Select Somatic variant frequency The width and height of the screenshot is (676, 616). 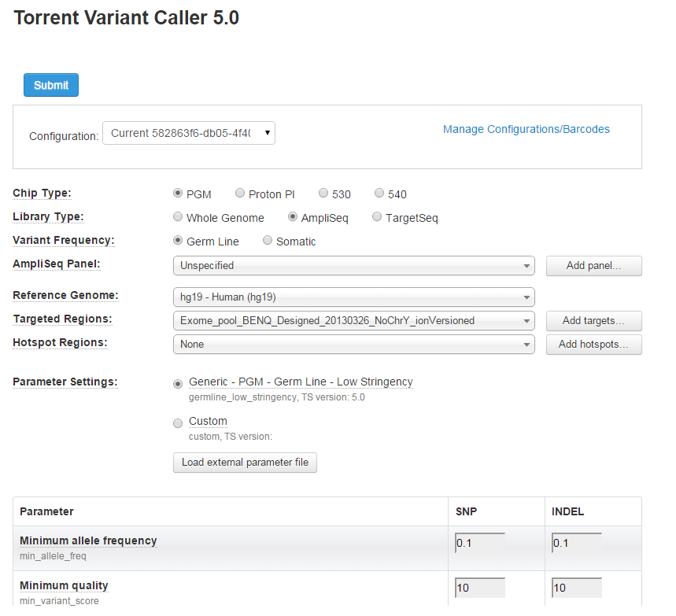tap(268, 240)
